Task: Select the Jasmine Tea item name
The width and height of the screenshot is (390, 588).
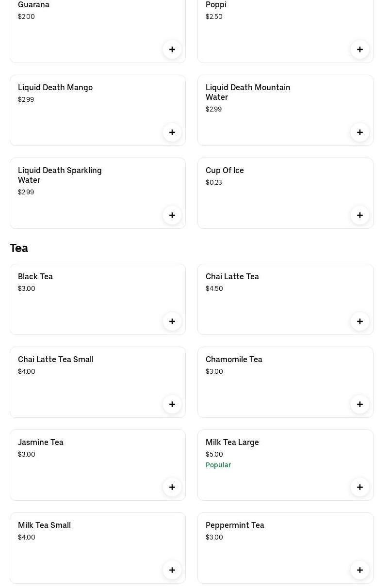Action: [41, 442]
